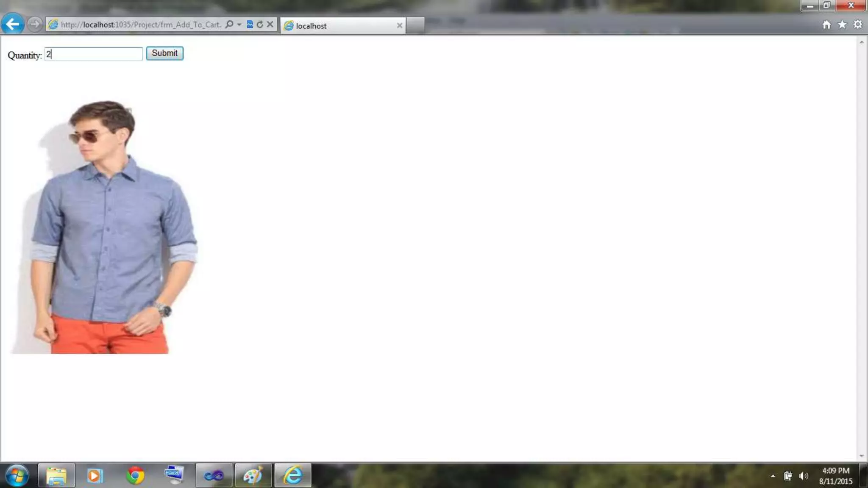Click the browser Back arrow button

tap(13, 24)
